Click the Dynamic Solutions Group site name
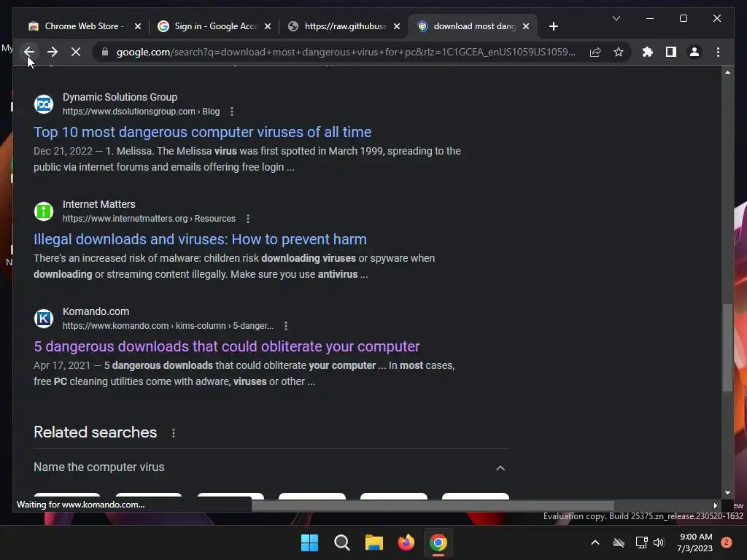The width and height of the screenshot is (747, 560). click(x=120, y=97)
